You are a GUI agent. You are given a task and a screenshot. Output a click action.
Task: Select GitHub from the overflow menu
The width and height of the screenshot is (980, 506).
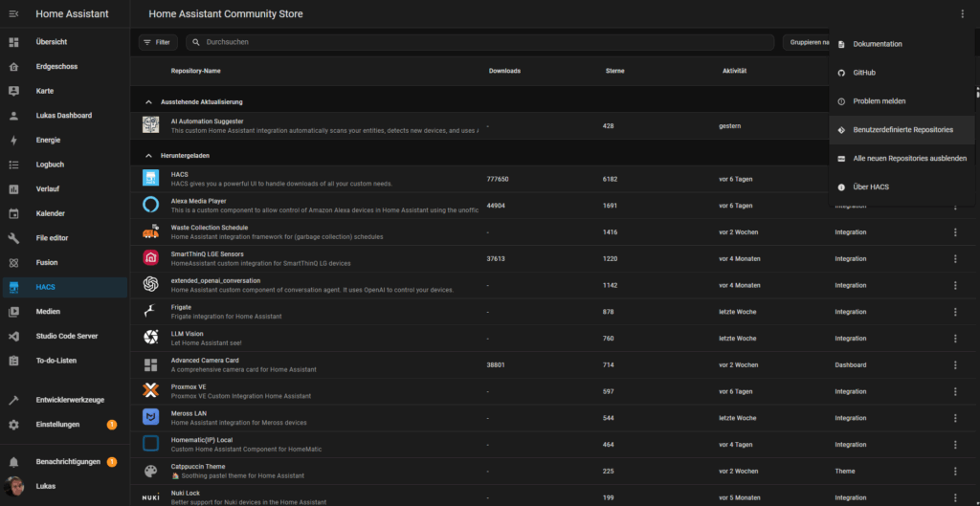click(x=902, y=73)
